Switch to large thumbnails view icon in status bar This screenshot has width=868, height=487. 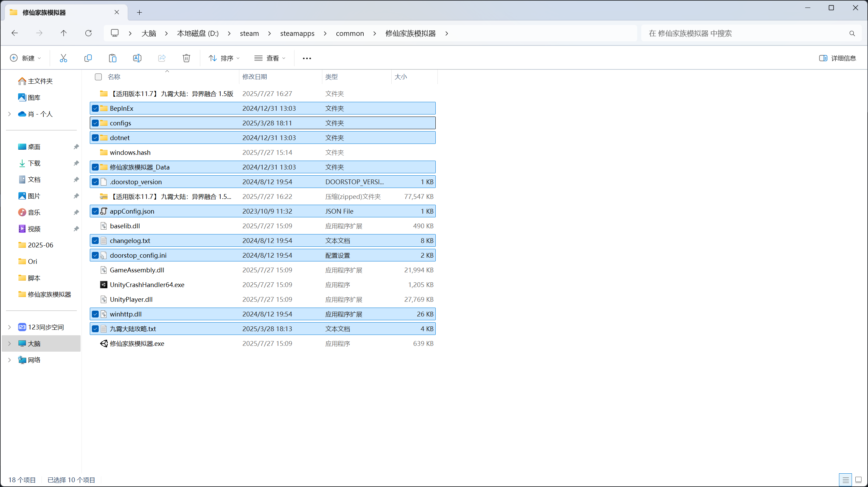pos(858,480)
